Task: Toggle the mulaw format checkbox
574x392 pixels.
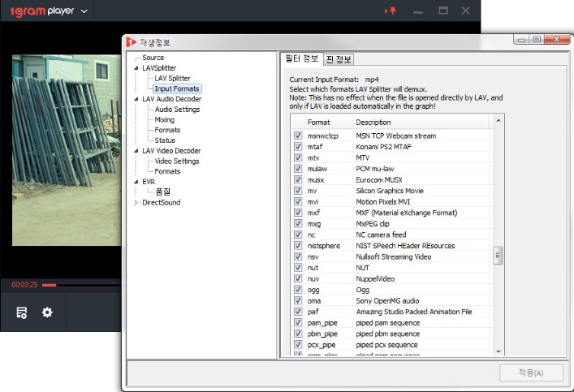Action: click(x=298, y=168)
